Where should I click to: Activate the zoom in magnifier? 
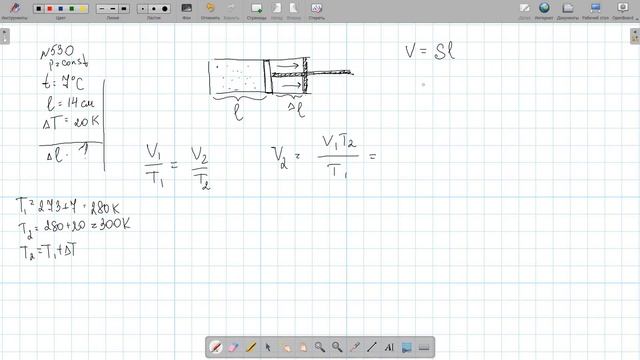pos(320,347)
